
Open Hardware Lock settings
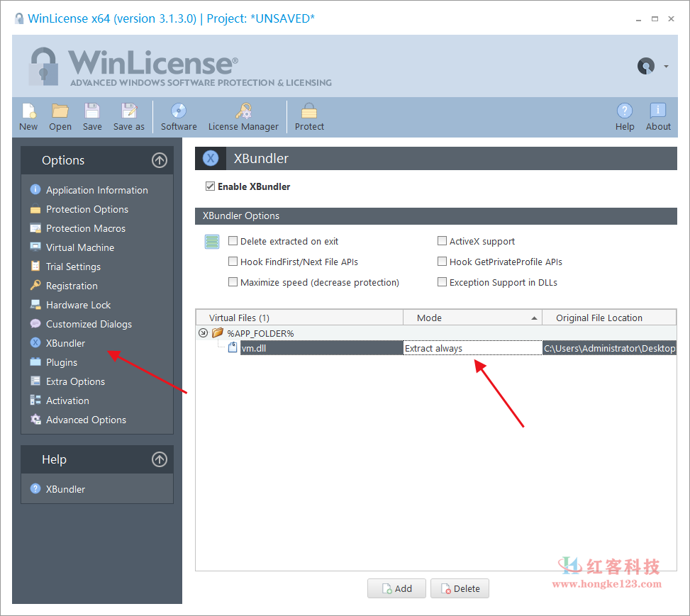click(78, 305)
